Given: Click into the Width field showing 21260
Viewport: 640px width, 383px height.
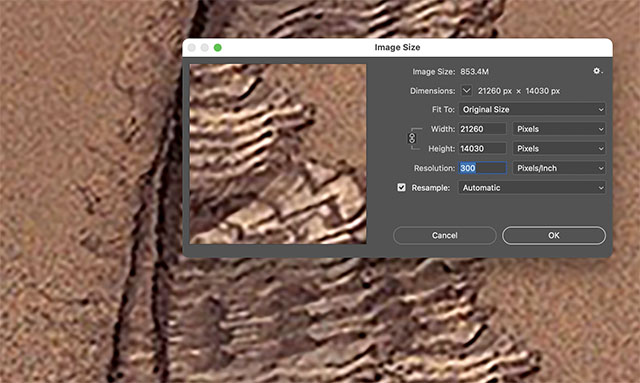Looking at the screenshot, I should click(x=482, y=129).
